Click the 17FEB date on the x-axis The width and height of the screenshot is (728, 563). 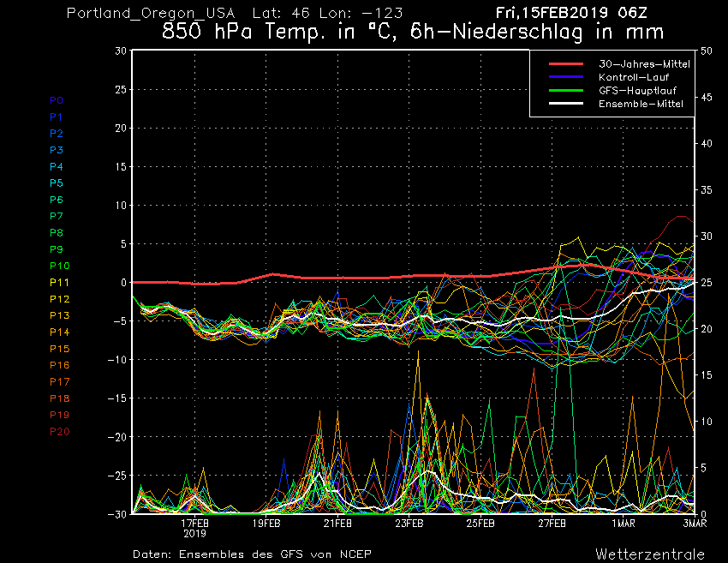[195, 522]
